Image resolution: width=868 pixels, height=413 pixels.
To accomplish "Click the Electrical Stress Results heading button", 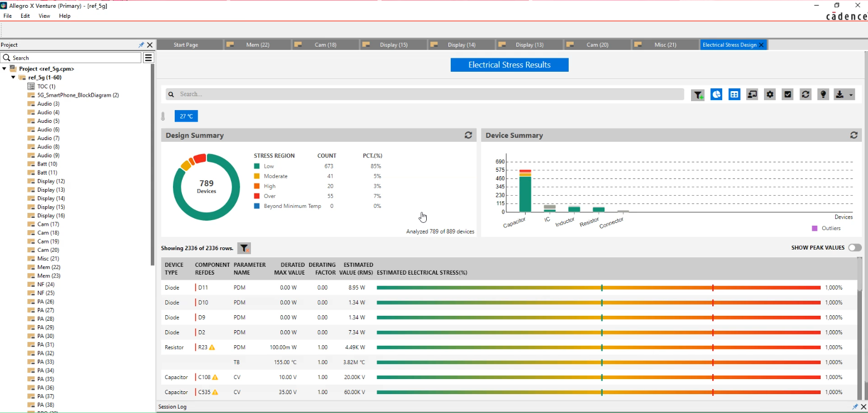I will (510, 65).
